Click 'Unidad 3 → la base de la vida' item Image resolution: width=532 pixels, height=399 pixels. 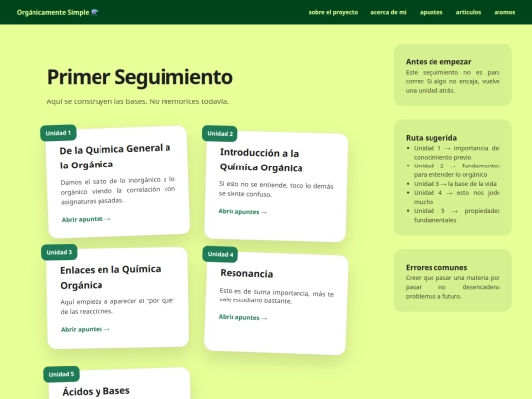[x=454, y=184]
